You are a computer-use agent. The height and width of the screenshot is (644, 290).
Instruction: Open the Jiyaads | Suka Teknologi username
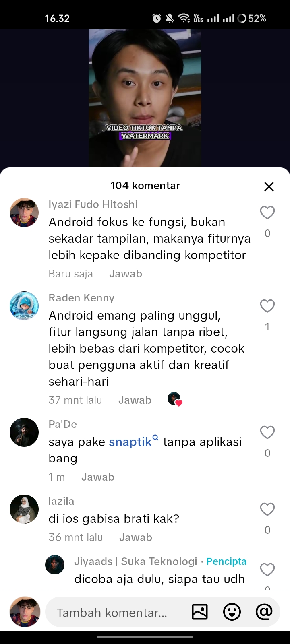click(x=136, y=561)
